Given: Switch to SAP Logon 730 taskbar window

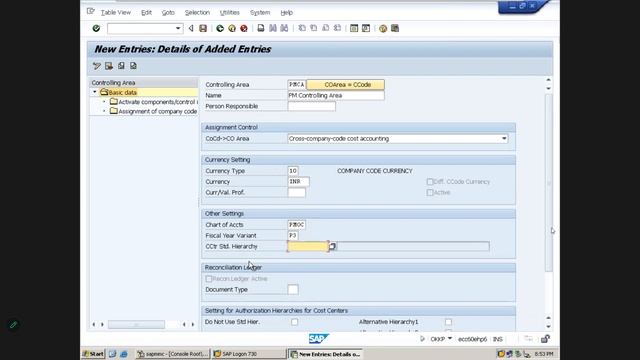Looking at the screenshot, I should tap(249, 354).
